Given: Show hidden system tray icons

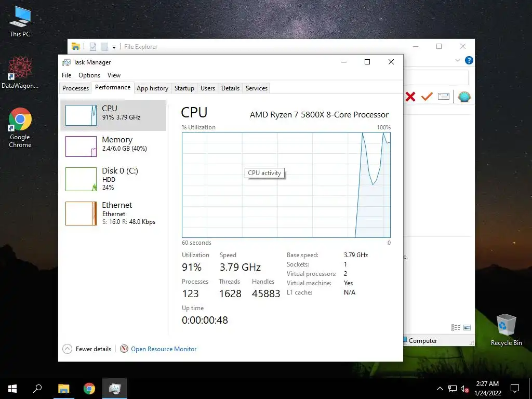Looking at the screenshot, I should coord(440,389).
